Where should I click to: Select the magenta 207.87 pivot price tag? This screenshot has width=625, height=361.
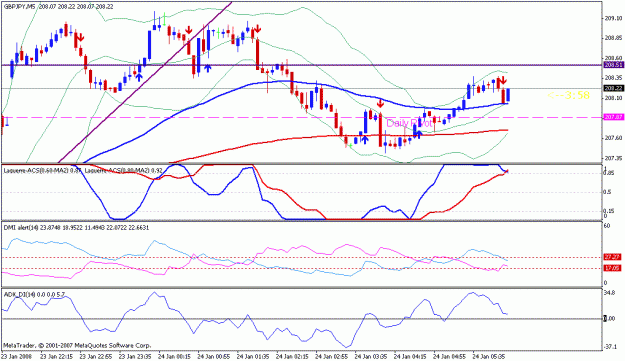[613, 118]
